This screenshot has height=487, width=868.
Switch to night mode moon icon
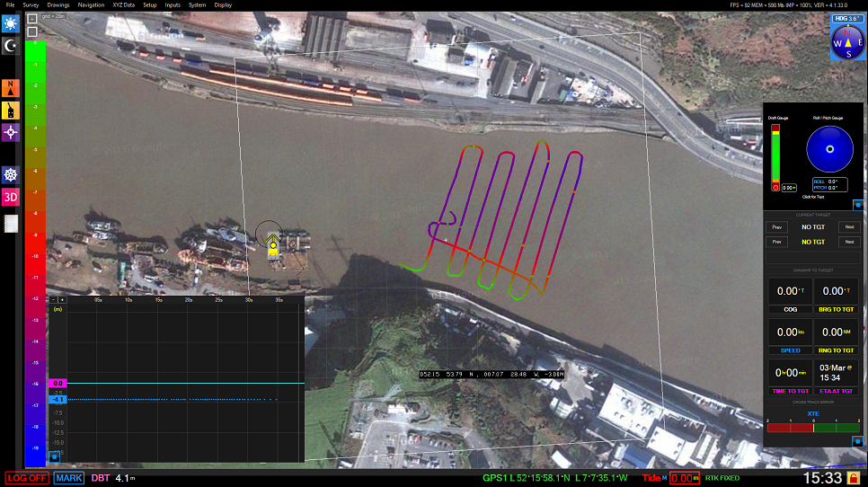11,45
